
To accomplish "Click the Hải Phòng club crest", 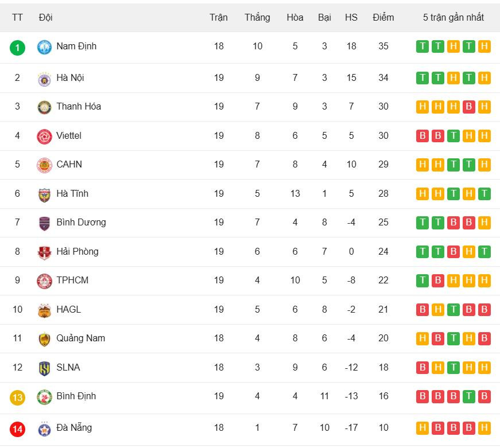I will [x=44, y=252].
